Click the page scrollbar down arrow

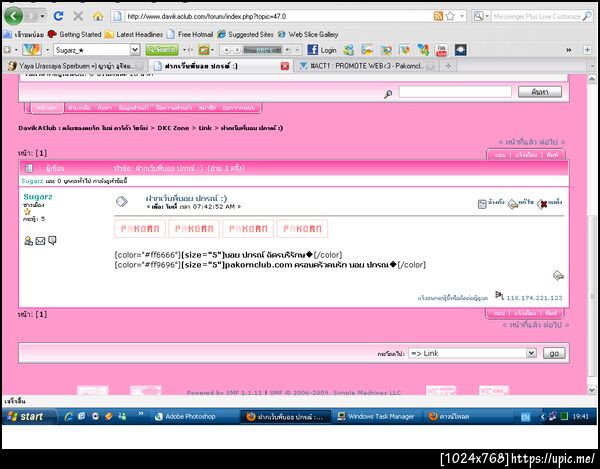click(592, 390)
